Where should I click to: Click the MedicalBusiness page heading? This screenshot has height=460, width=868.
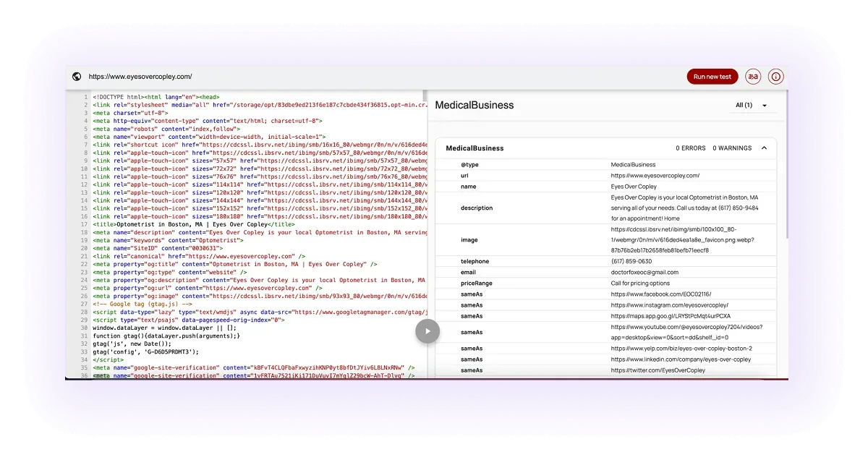(475, 106)
